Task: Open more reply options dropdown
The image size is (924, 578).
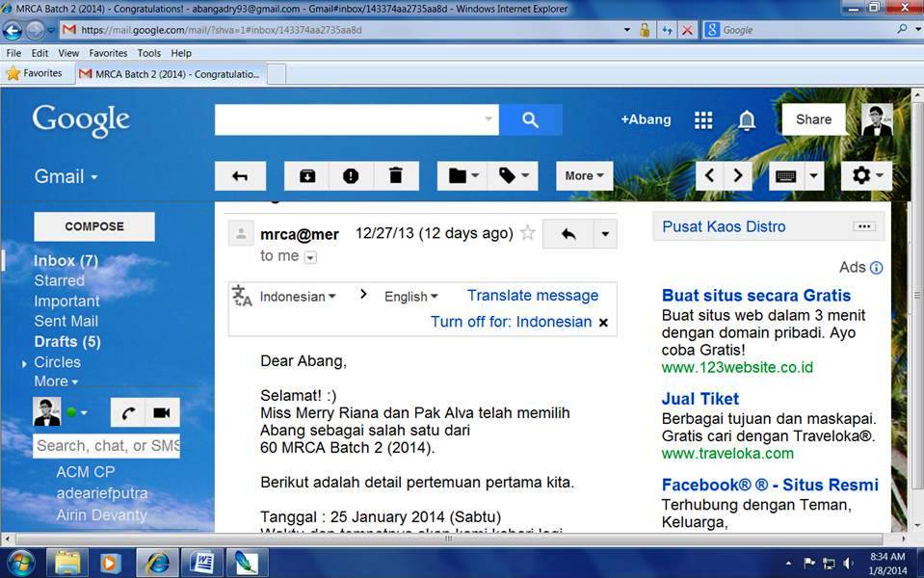Action: pos(605,234)
